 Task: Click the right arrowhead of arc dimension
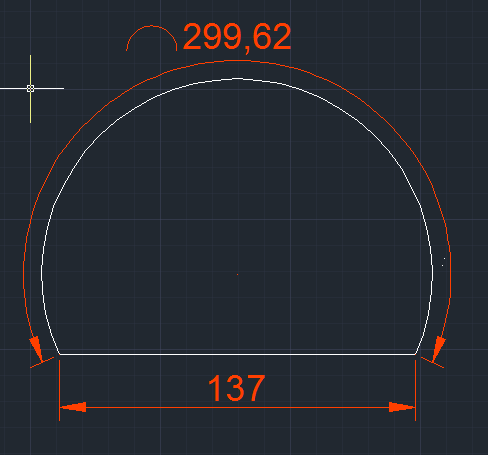click(x=439, y=348)
